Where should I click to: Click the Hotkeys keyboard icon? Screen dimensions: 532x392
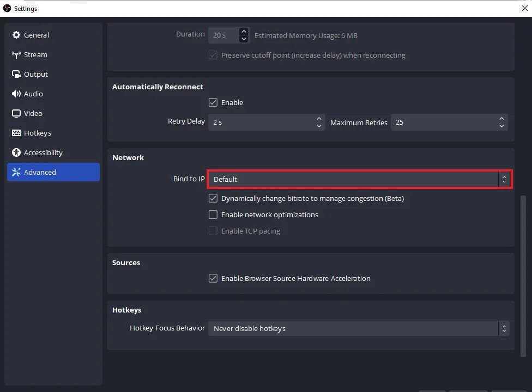pyautogui.click(x=16, y=133)
